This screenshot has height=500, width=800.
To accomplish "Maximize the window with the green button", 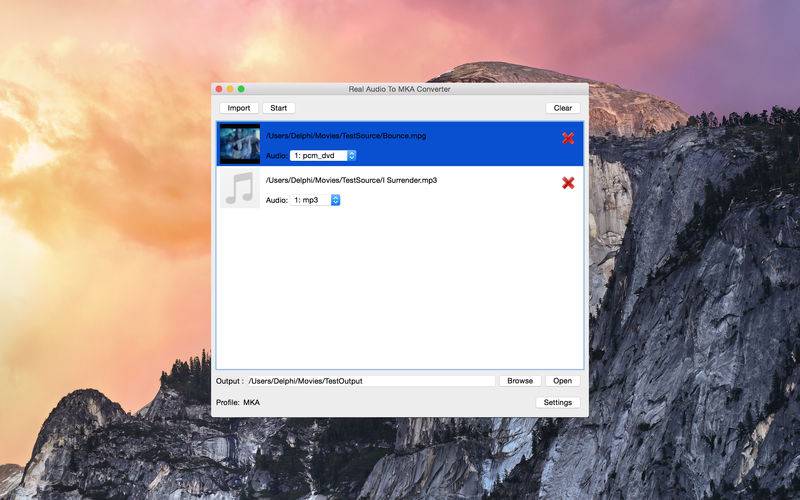I will [x=241, y=89].
